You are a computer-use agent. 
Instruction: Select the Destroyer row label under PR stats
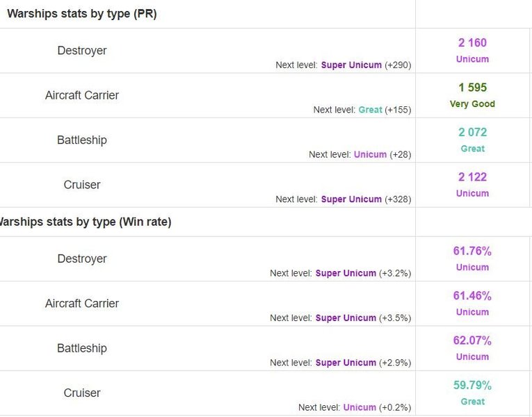click(82, 51)
